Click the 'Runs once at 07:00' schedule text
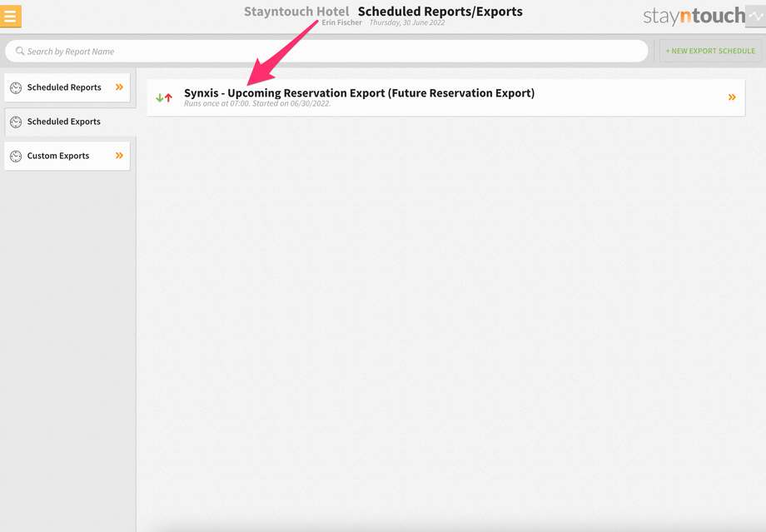This screenshot has width=766, height=532. coord(257,103)
